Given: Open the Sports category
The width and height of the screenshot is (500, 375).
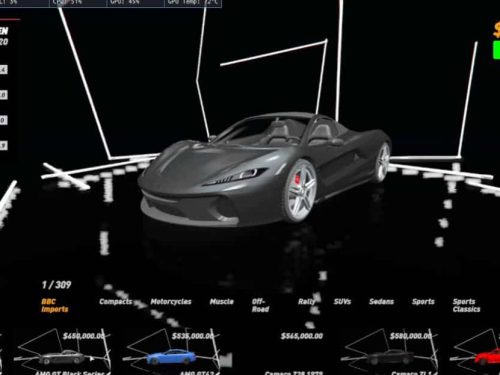Looking at the screenshot, I should (x=423, y=302).
